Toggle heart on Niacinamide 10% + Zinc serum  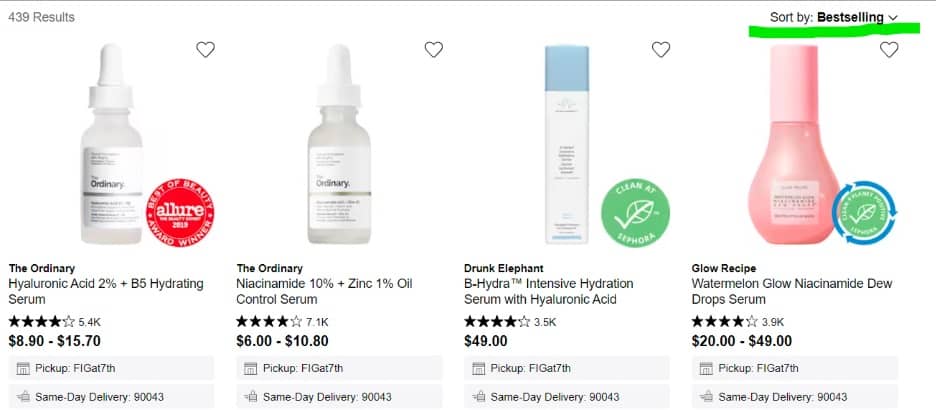433,49
